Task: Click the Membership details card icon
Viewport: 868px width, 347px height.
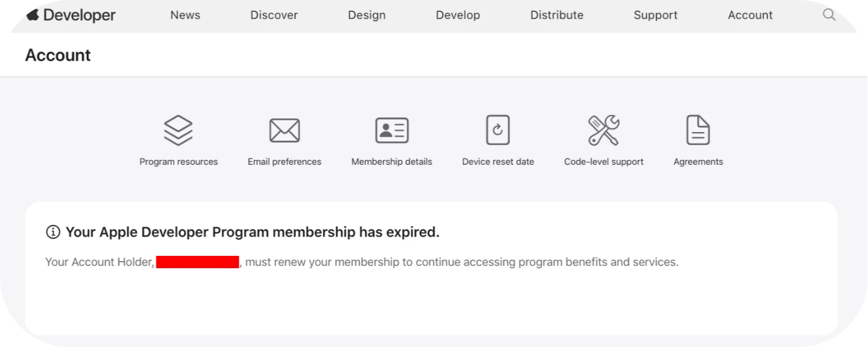Action: pos(392,130)
